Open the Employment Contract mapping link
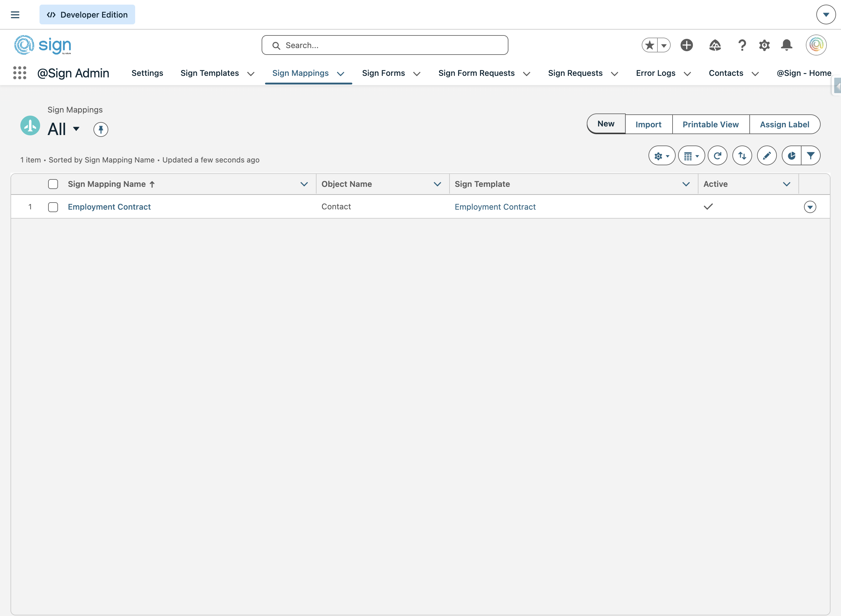This screenshot has width=841, height=616. 109,207
